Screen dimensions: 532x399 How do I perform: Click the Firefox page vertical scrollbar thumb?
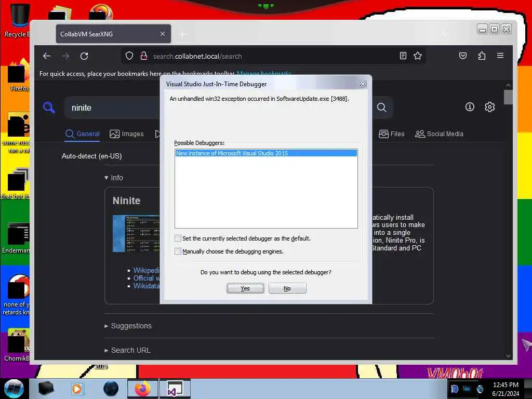pos(508,97)
